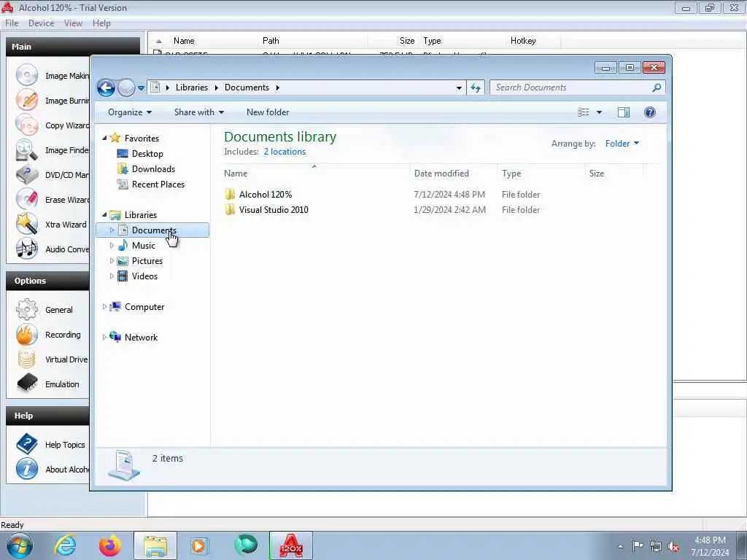Screen dimensions: 747x560
Task: Open Arrange by Folder dropdown
Action: (622, 144)
